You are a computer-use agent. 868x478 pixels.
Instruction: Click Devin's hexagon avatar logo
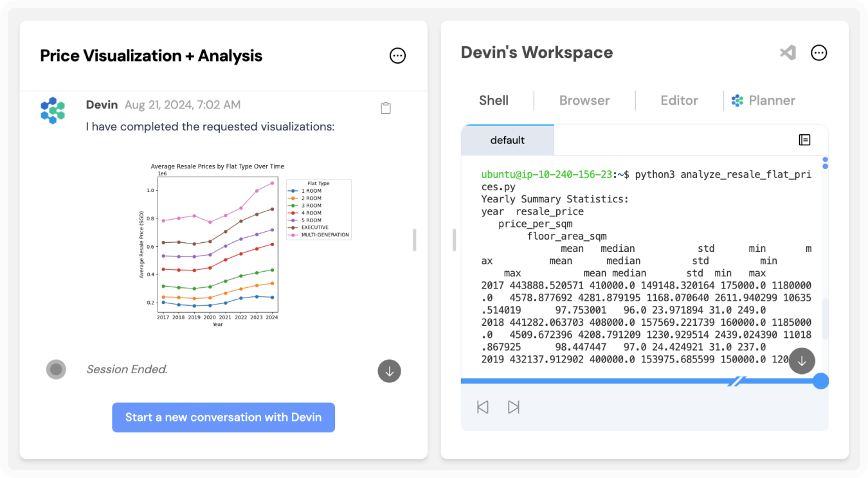coord(51,110)
